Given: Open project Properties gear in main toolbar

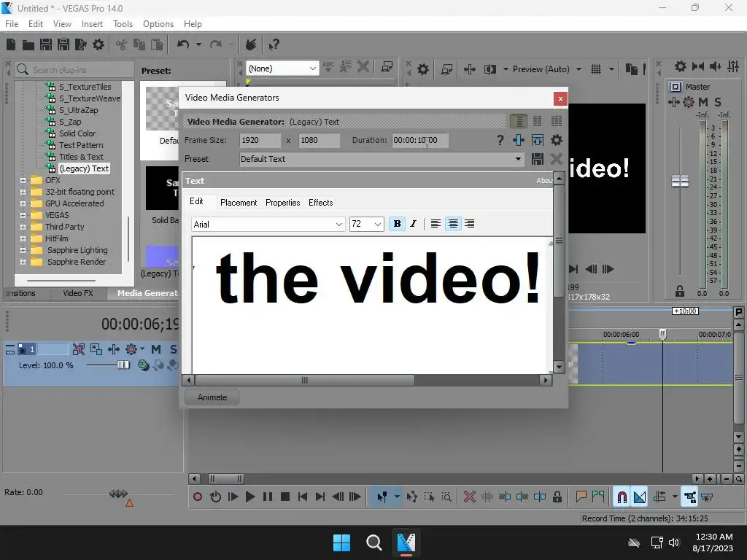Looking at the screenshot, I should point(98,44).
